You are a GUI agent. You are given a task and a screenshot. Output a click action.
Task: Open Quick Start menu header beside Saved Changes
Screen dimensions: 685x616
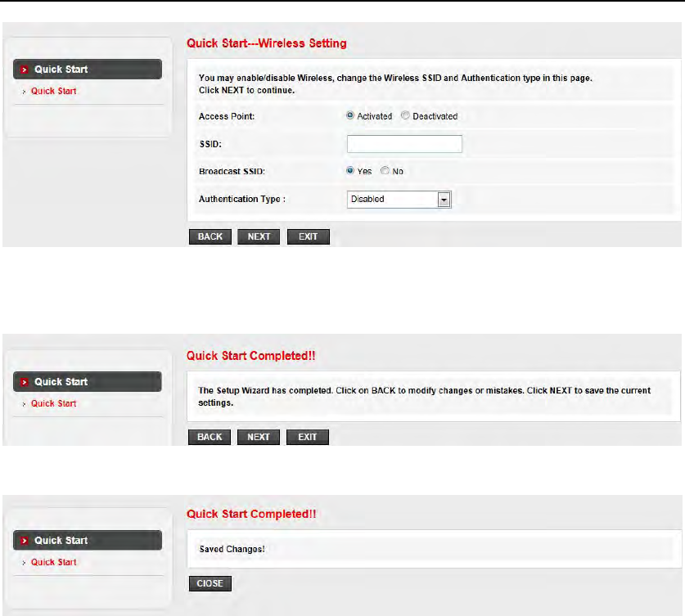point(88,541)
